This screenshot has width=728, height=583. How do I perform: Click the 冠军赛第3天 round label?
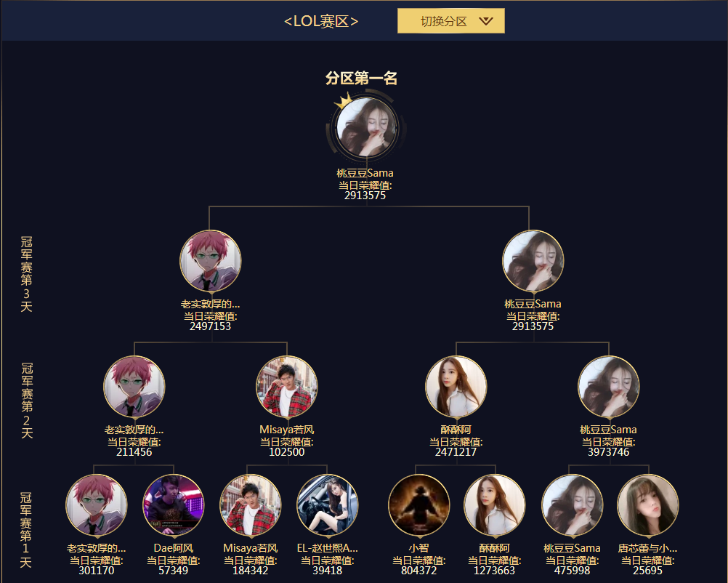(26, 274)
